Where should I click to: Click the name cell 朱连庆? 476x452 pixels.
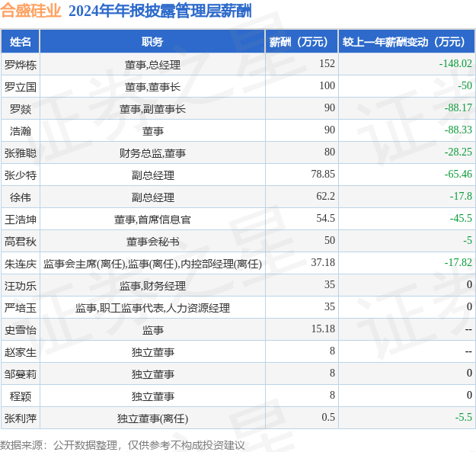tap(21, 264)
